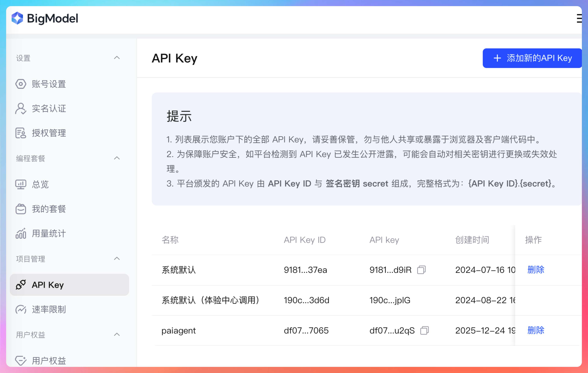Collapse the 编程套餐 sidebar section
The image size is (588, 373).
(117, 158)
